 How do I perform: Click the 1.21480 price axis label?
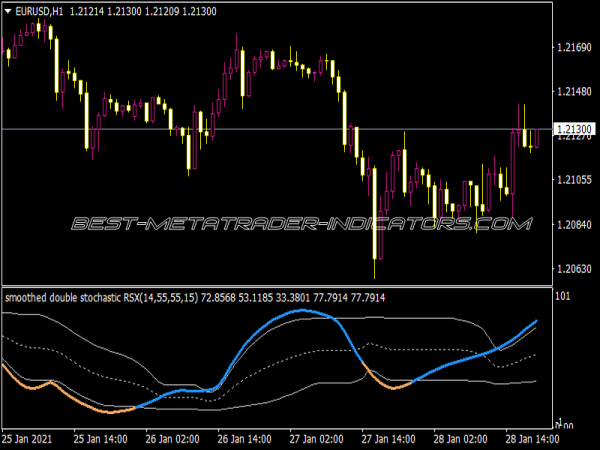click(x=574, y=91)
